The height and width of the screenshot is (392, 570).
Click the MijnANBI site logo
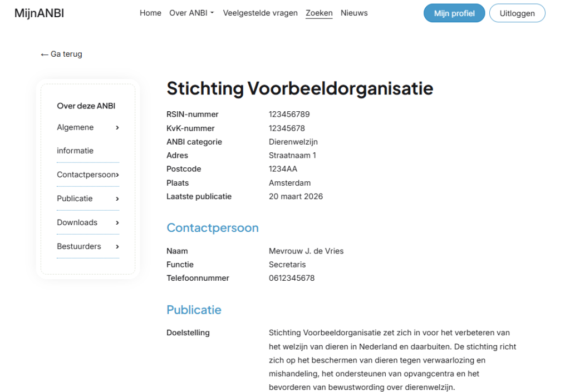[x=39, y=13]
